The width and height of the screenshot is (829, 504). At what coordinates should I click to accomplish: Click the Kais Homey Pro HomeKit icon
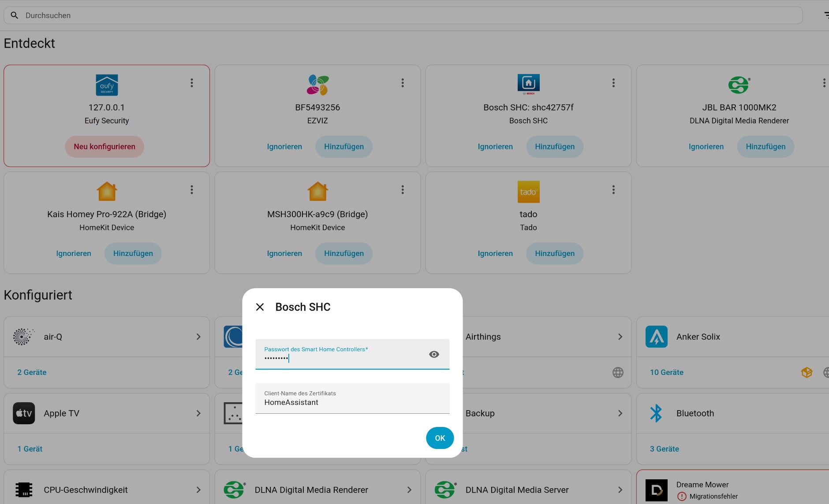tap(107, 192)
